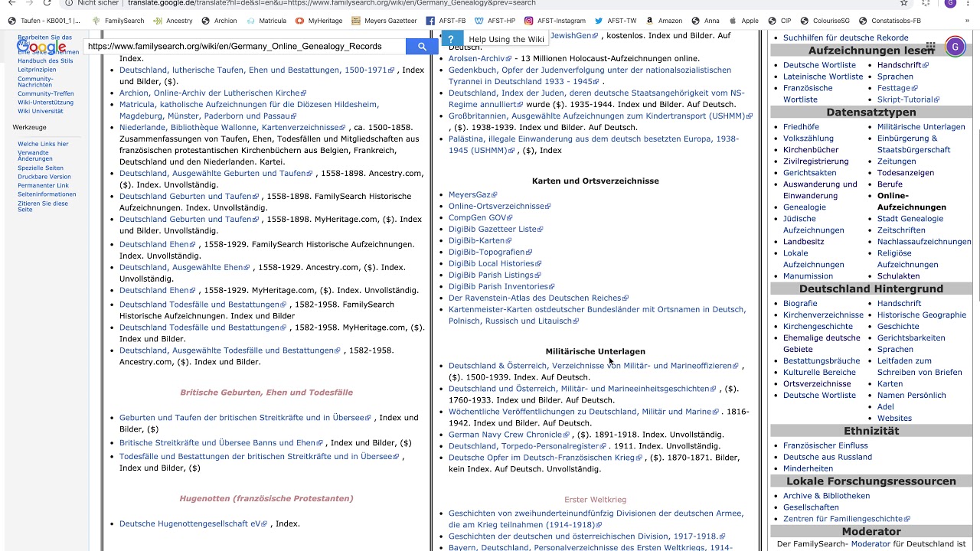Click the blue Google Translate search button
This screenshot has height=551, width=980.
(x=421, y=47)
